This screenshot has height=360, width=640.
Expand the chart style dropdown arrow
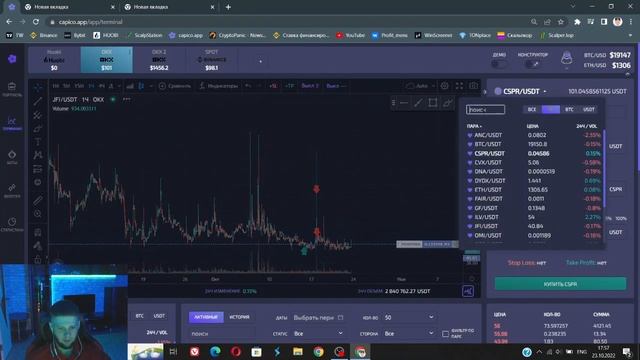pyautogui.click(x=151, y=86)
